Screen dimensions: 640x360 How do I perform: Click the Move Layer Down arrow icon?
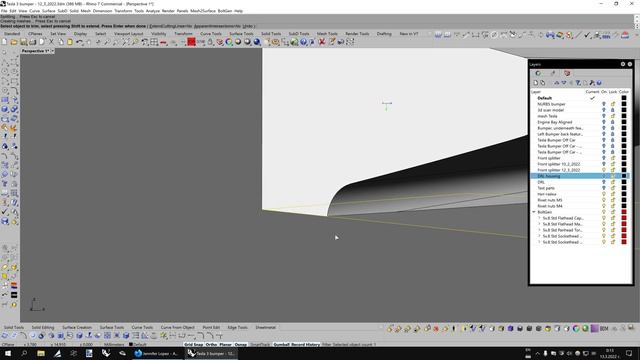point(564,83)
